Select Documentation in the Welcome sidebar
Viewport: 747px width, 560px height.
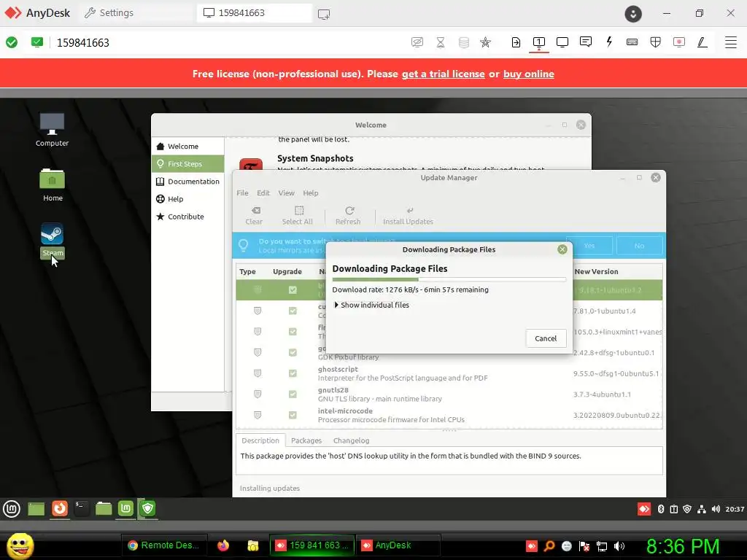pyautogui.click(x=187, y=182)
